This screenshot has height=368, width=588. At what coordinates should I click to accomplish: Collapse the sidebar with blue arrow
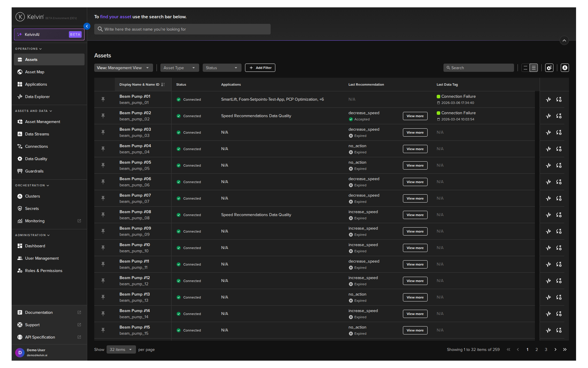[87, 26]
